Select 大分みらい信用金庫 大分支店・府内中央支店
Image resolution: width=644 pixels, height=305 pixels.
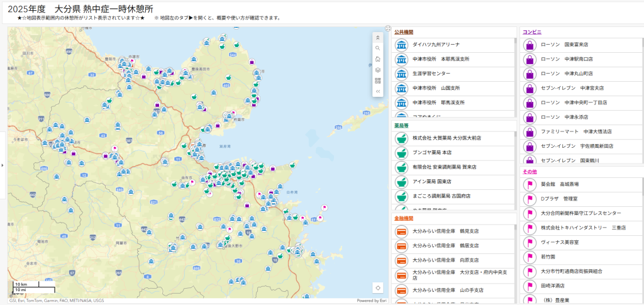(453, 275)
